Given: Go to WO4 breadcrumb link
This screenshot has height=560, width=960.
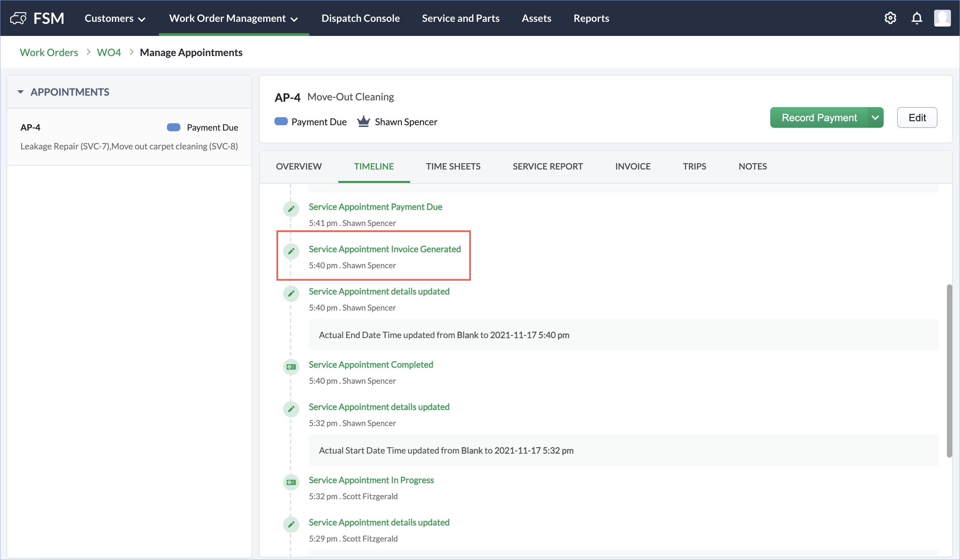Looking at the screenshot, I should point(108,52).
